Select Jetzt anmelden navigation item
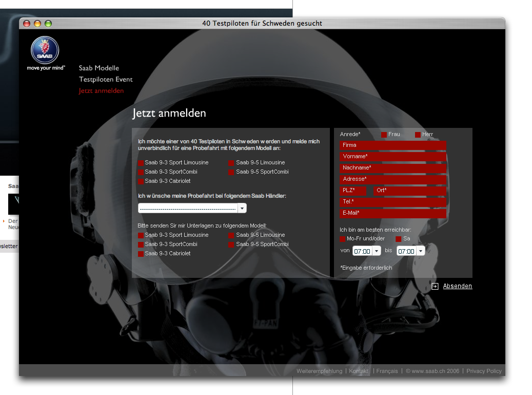 (x=101, y=91)
